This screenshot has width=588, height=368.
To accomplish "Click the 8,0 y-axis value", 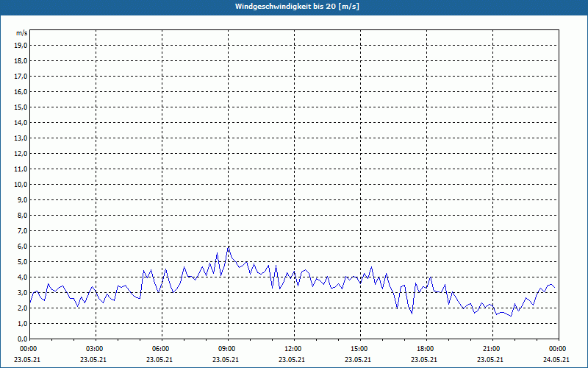I will pos(23,215).
